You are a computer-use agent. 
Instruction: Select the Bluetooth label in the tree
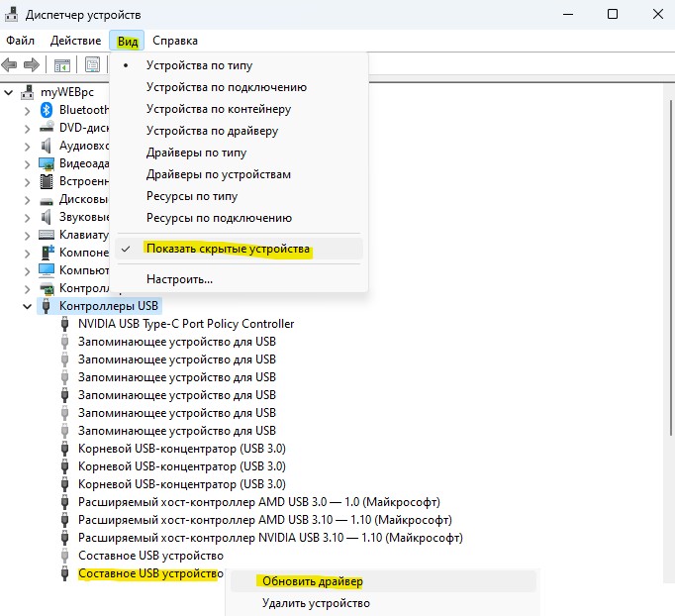84,110
